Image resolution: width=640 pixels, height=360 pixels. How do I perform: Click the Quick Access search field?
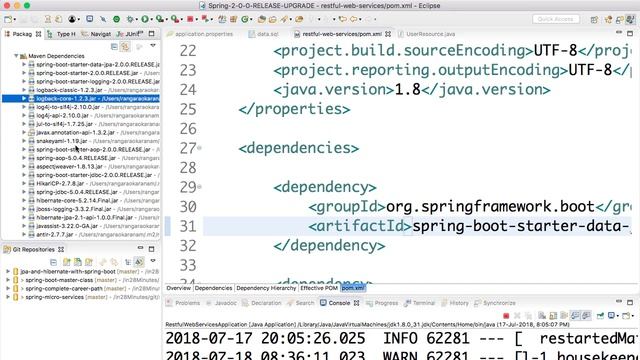pos(556,19)
